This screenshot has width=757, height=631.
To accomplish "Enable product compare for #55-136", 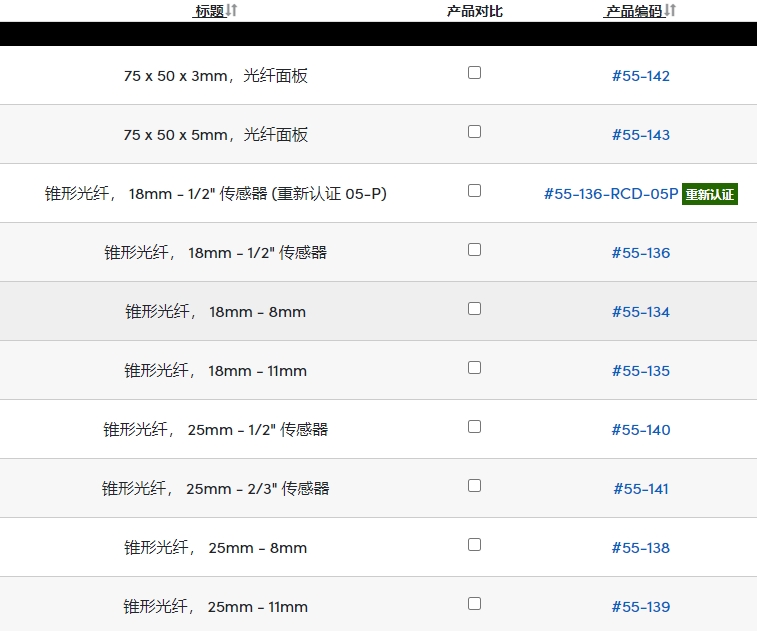I will point(475,250).
